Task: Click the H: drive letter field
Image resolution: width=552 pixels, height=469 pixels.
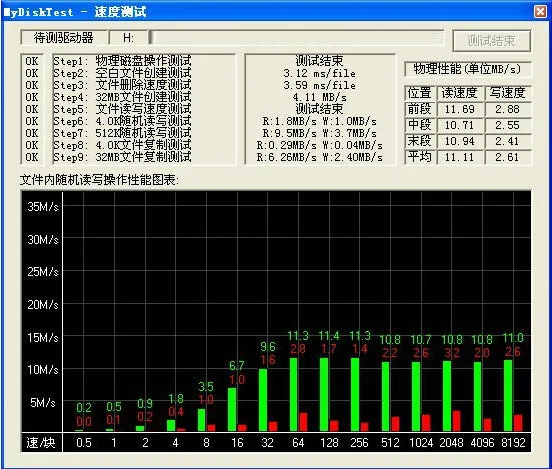Action: click(128, 38)
